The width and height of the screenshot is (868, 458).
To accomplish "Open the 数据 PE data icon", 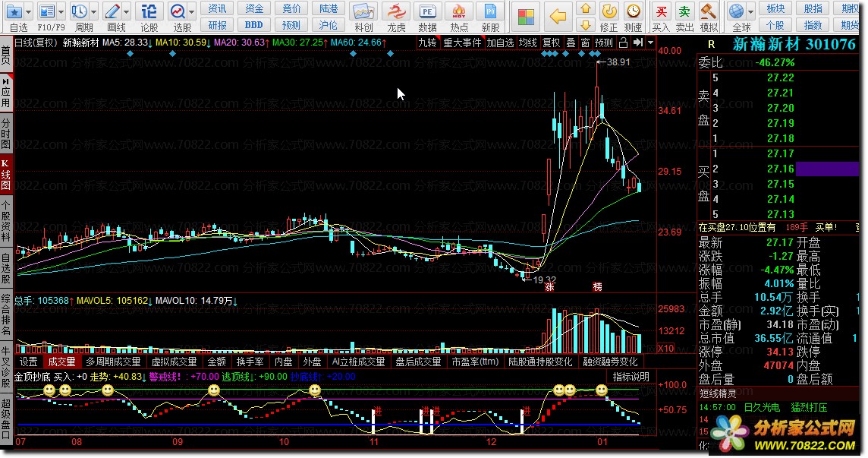I will 427,11.
